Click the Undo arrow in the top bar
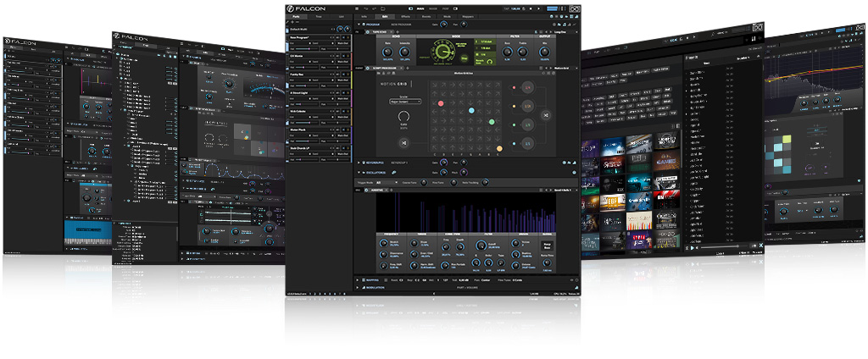868x359 pixels. coord(366,8)
